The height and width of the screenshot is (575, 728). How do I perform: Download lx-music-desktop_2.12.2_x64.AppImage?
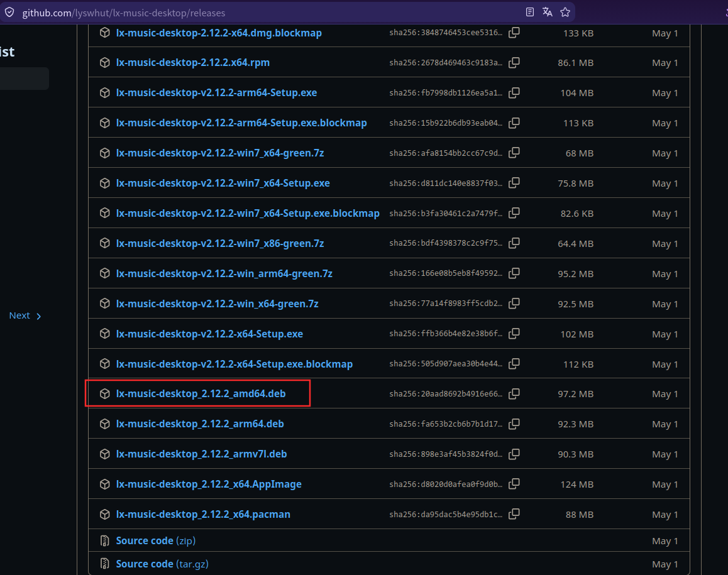[x=209, y=484]
